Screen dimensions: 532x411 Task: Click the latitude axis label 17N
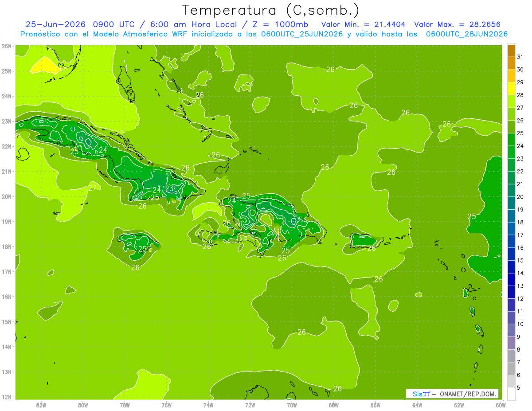coord(7,271)
